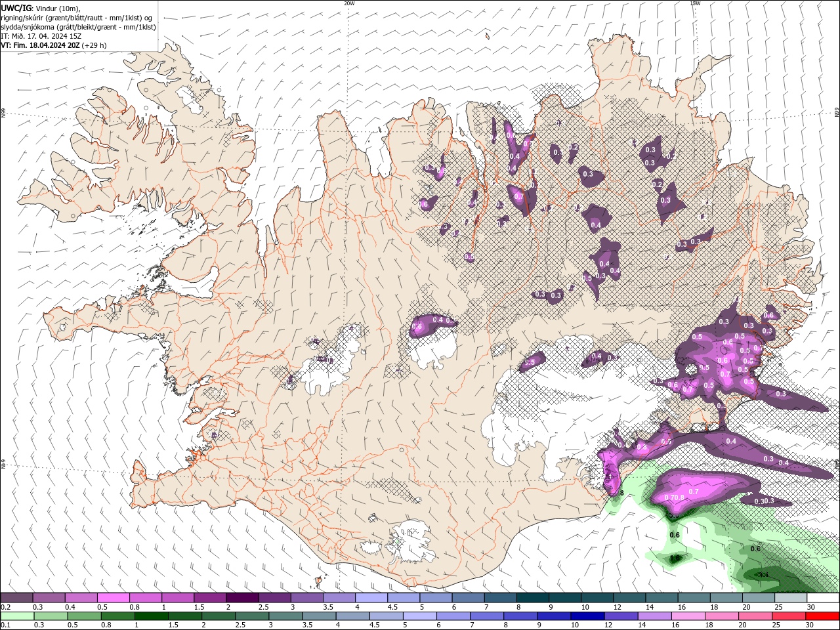Pick the upper-row grey-teal swatch starting at 14
The height and width of the screenshot is (630, 840).
661,598
